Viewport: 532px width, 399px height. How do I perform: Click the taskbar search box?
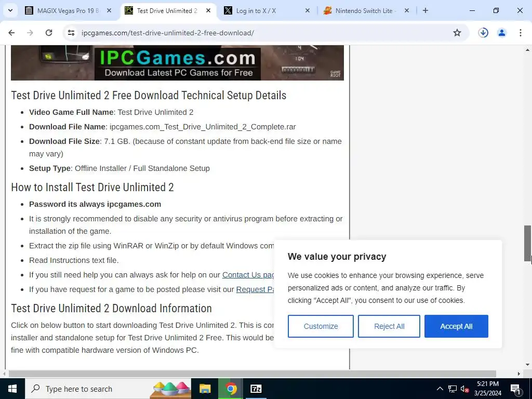pos(108,389)
